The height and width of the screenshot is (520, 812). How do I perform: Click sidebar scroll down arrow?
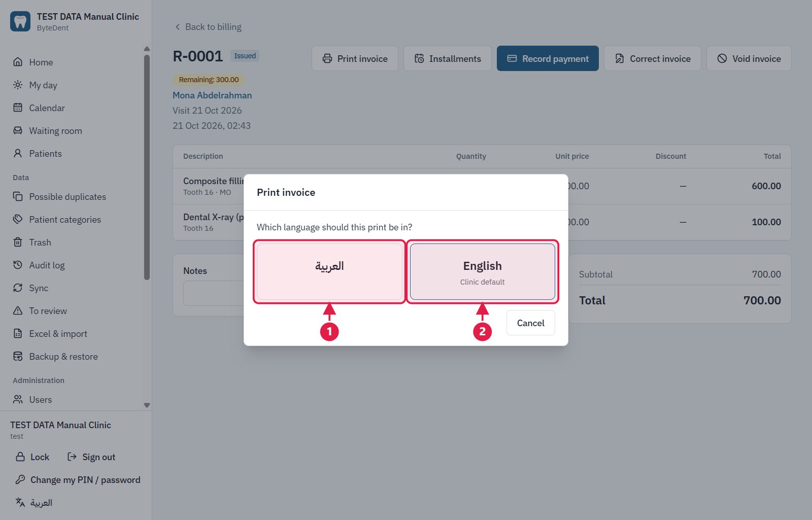point(147,405)
